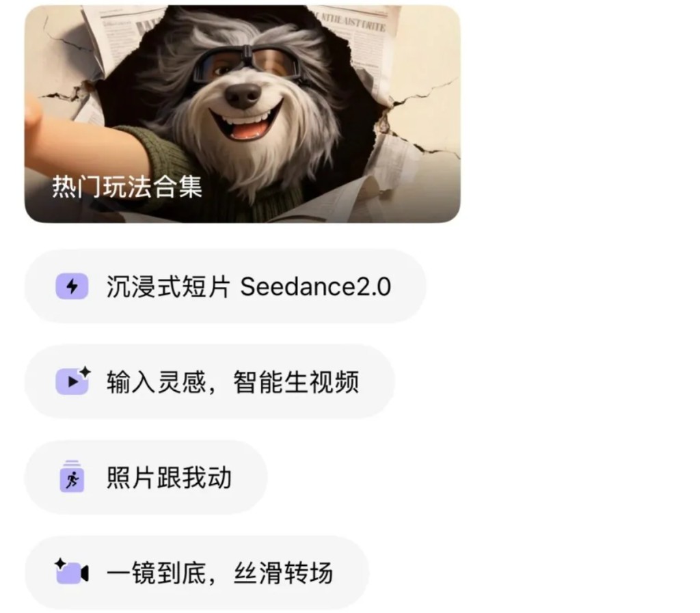This screenshot has height=613, width=700.
Task: Click the torn newspaper headline in banner
Action: pos(353,23)
